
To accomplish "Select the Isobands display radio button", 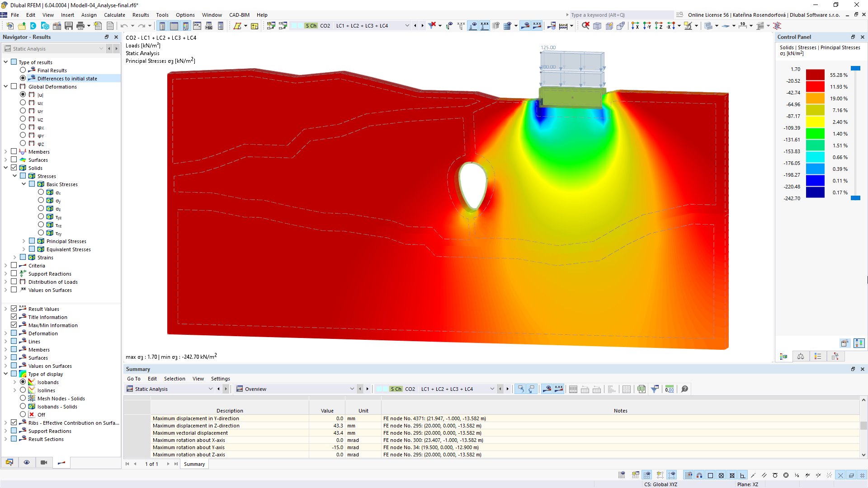I will coord(24,382).
